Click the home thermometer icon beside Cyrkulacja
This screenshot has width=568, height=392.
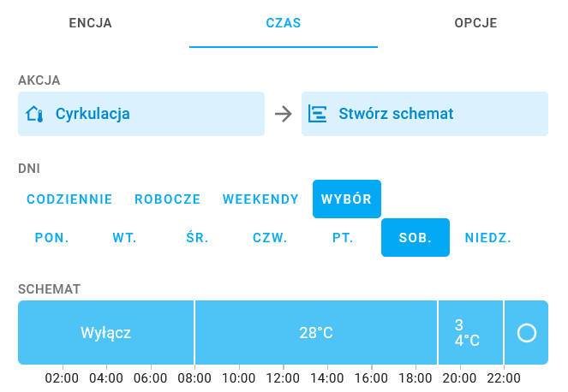coord(34,114)
